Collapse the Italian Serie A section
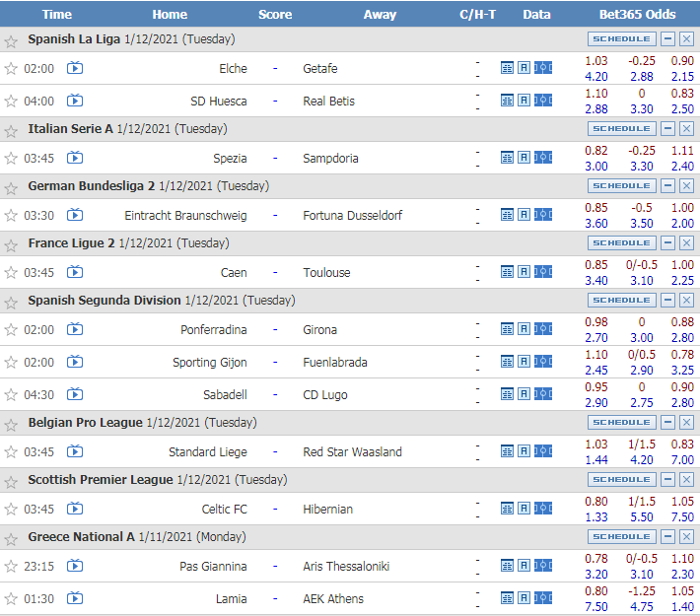700x616 pixels. (x=667, y=128)
